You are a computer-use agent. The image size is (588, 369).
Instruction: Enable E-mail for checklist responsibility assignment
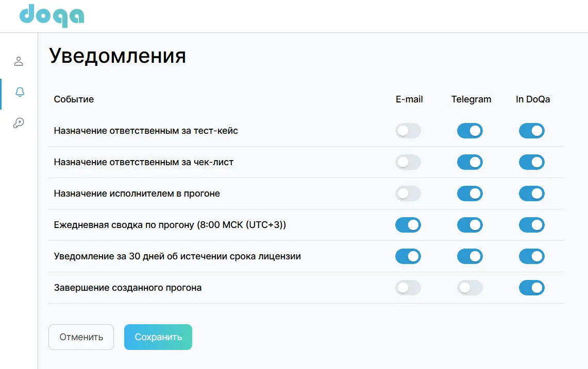[x=408, y=162]
